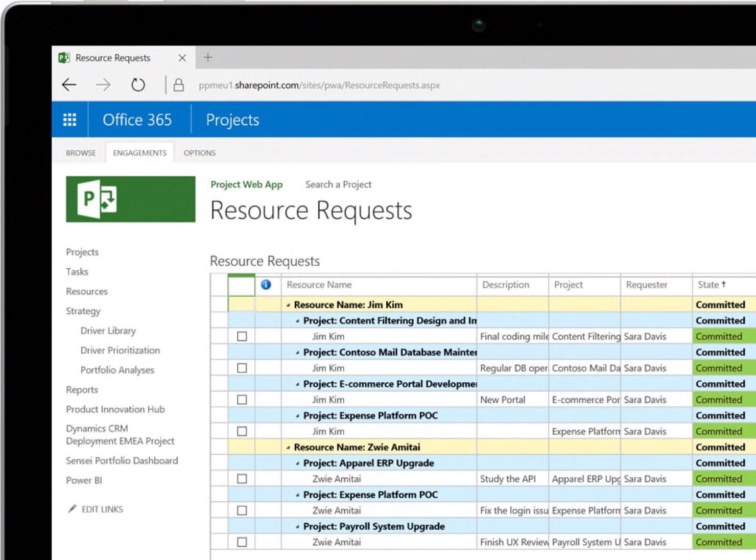Click the Edit Links pencil icon
Viewport: 756px width, 560px height.
pos(72,508)
